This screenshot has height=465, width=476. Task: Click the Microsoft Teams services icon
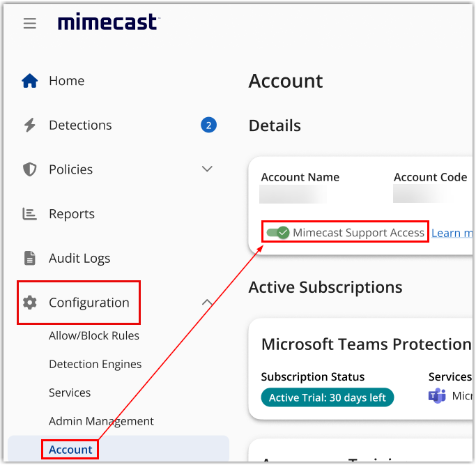click(x=437, y=397)
